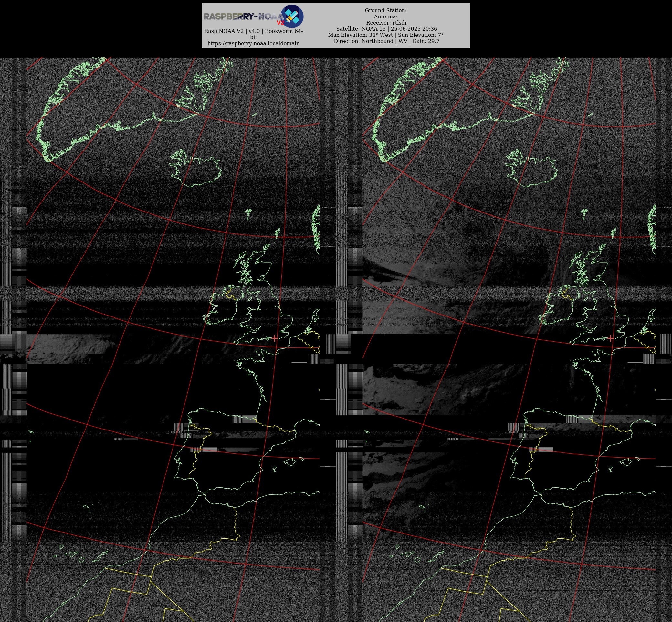Click the 'Receiver: rtlsdr' text
Viewport: 672px width, 622px height.
click(x=386, y=23)
